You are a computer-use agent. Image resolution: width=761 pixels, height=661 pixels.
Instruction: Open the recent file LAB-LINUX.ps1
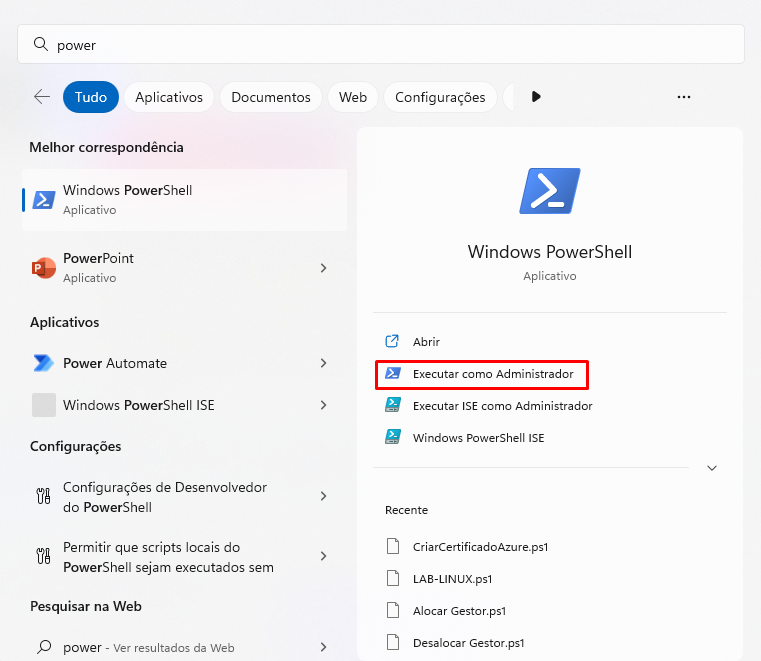tap(452, 579)
